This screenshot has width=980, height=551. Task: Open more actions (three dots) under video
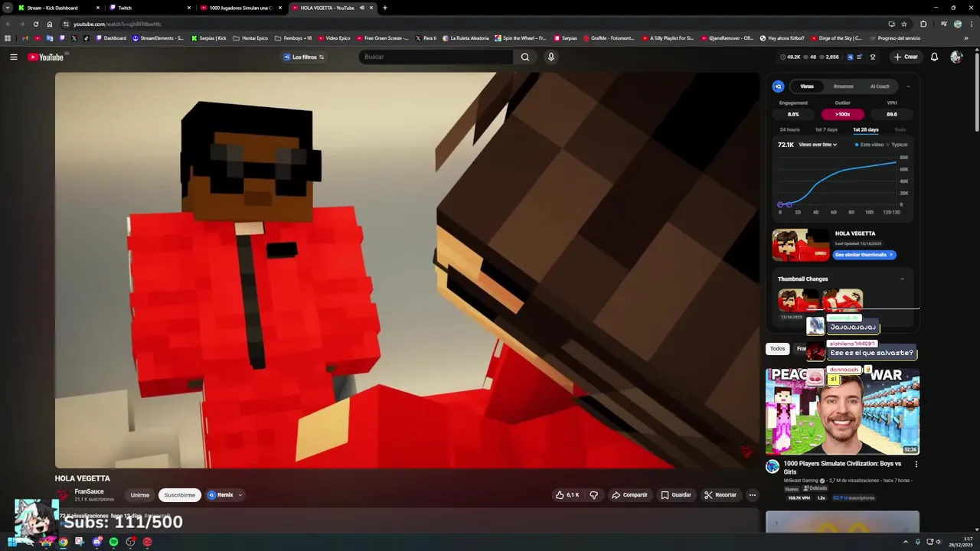752,495
